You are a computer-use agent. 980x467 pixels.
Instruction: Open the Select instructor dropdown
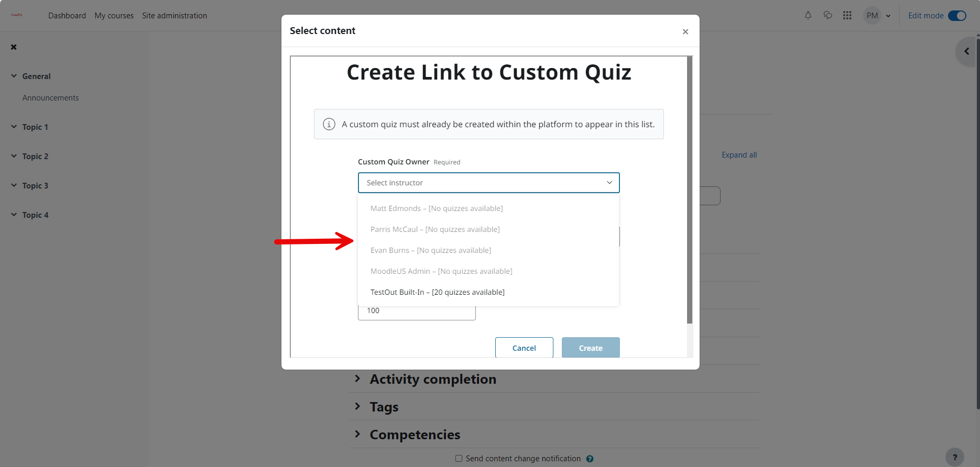(488, 183)
